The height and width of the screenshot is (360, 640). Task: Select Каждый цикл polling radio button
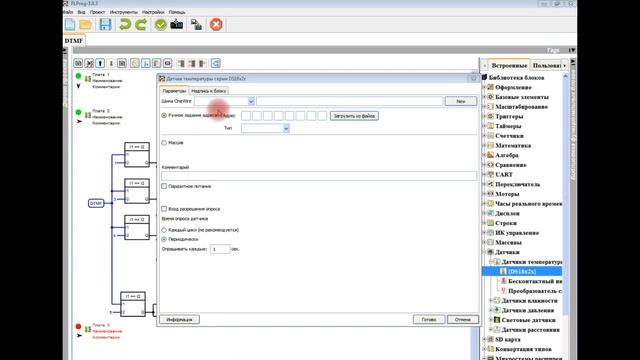click(x=164, y=230)
